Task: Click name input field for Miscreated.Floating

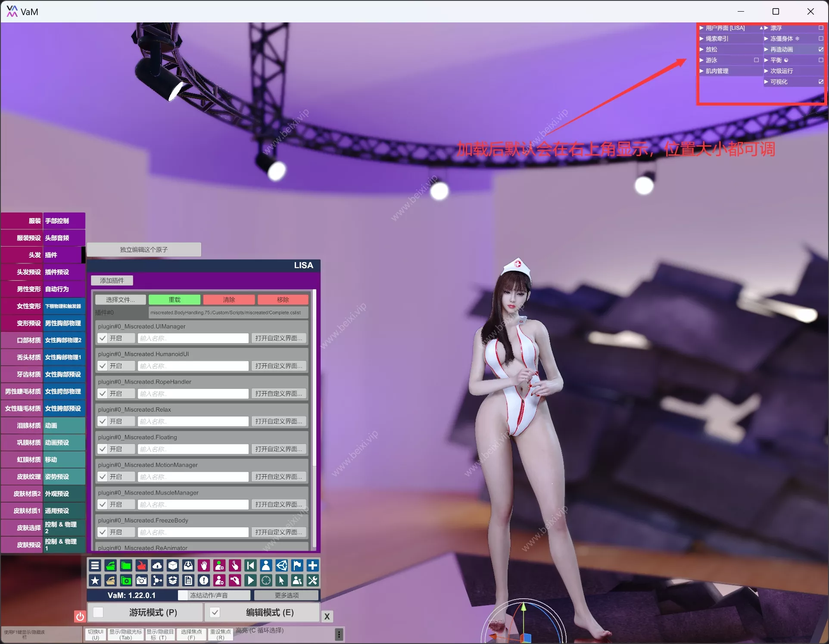Action: click(x=193, y=449)
